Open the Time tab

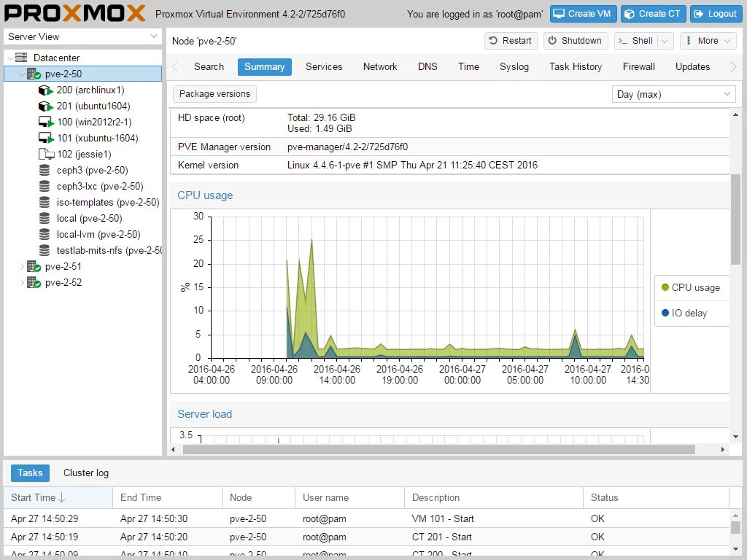pos(469,66)
